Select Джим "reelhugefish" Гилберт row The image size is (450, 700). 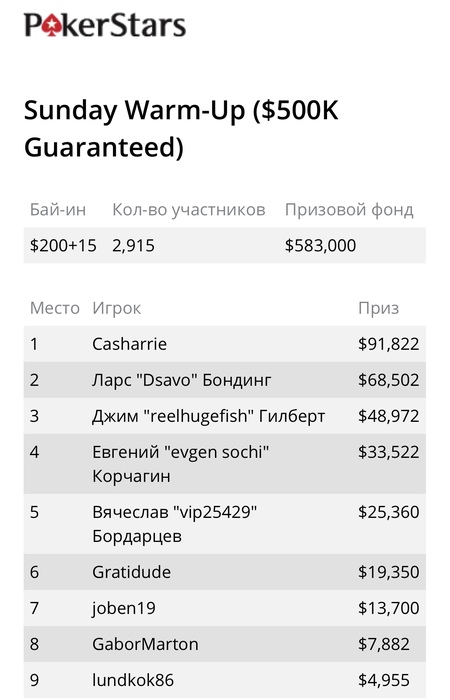[x=225, y=416]
